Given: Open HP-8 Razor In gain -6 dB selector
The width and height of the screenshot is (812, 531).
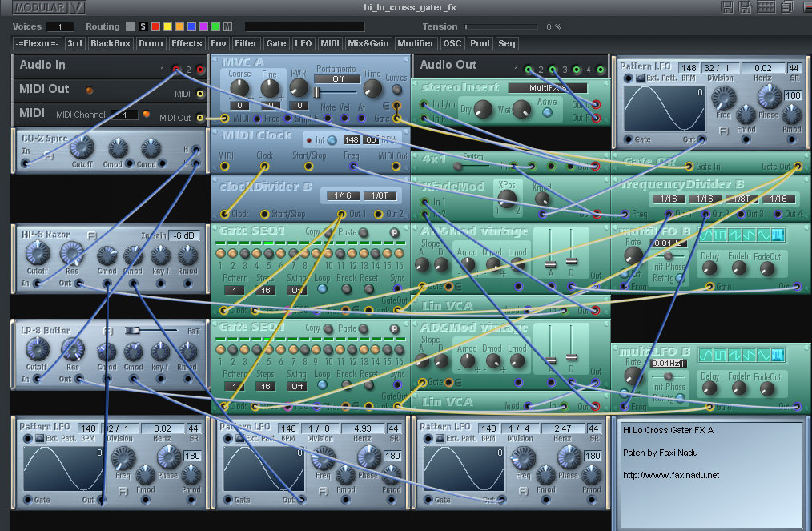Looking at the screenshot, I should pyautogui.click(x=184, y=235).
